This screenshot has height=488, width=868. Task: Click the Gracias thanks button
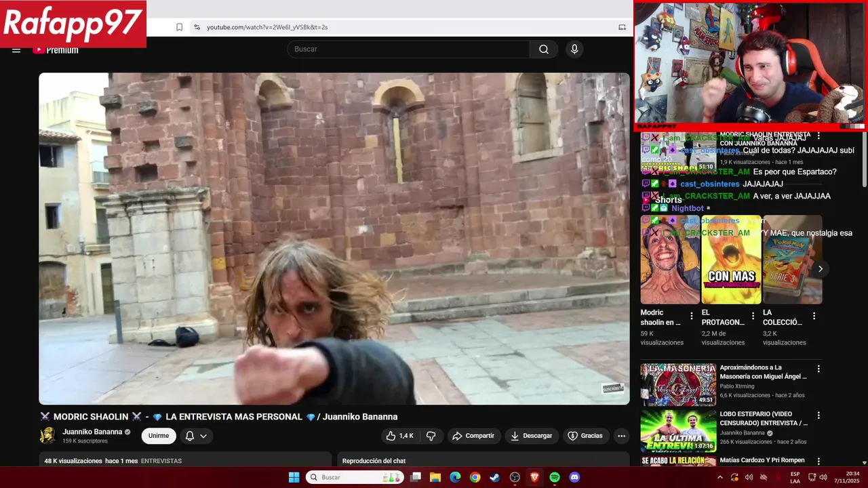585,436
